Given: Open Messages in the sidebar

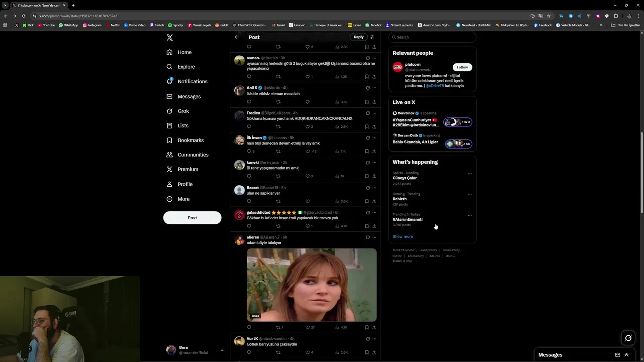Looking at the screenshot, I should (184, 96).
